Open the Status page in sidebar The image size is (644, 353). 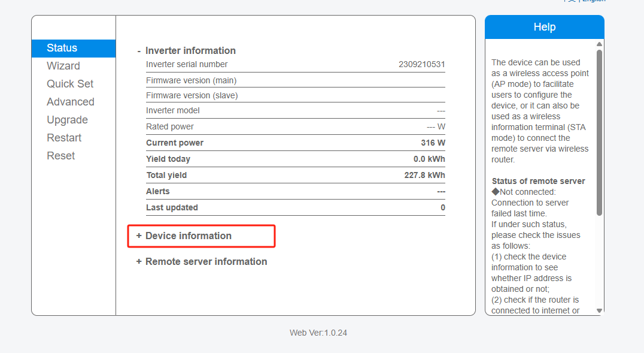pyautogui.click(x=62, y=48)
